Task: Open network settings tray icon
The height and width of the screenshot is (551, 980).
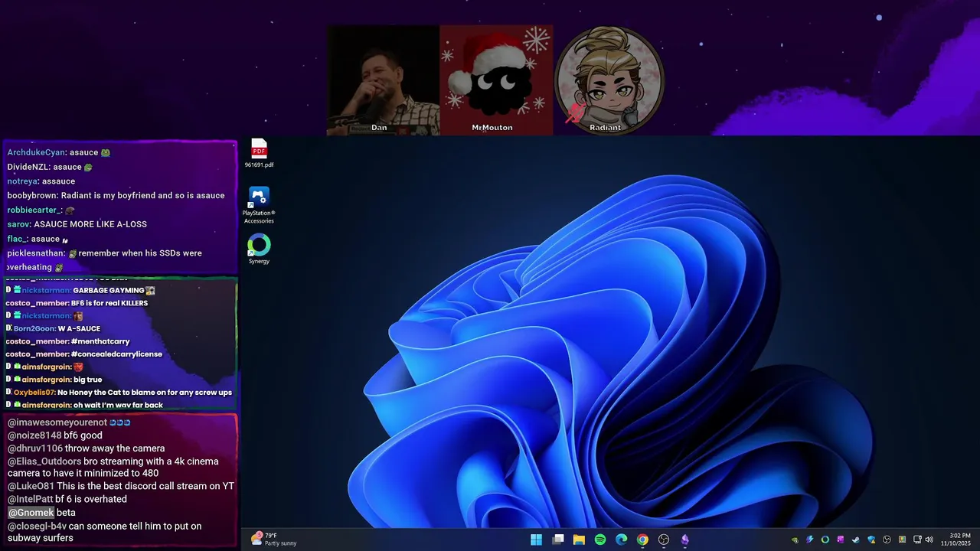Action: tap(917, 540)
